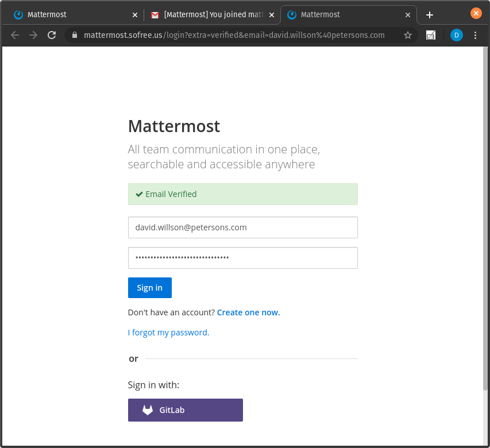Image resolution: width=490 pixels, height=448 pixels.
Task: Click the GitLab fox logo icon
Action: coord(148,410)
